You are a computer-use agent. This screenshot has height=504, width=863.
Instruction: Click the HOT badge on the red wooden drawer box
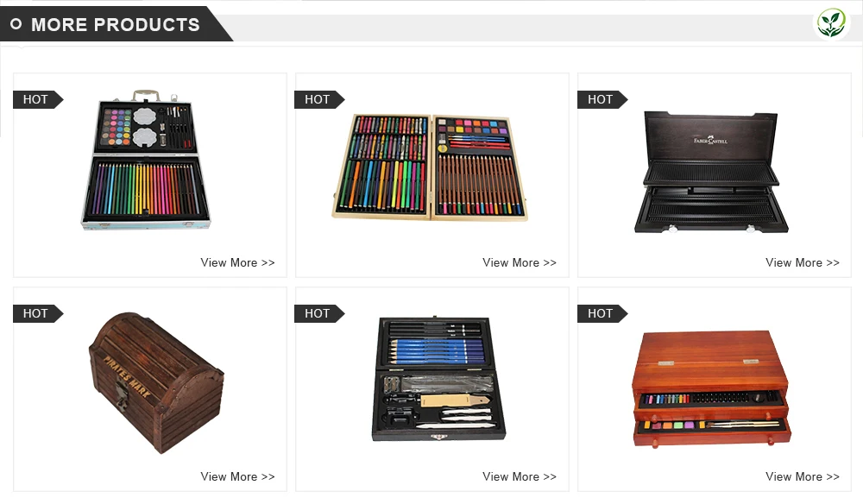tap(602, 313)
